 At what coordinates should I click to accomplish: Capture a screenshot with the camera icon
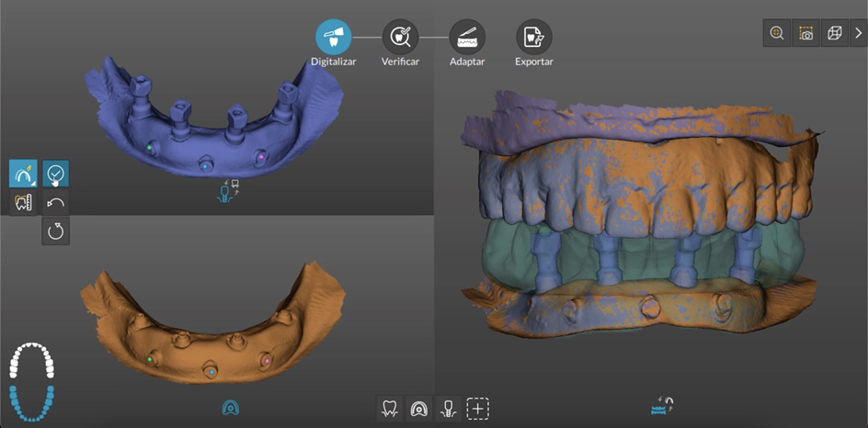pos(805,33)
